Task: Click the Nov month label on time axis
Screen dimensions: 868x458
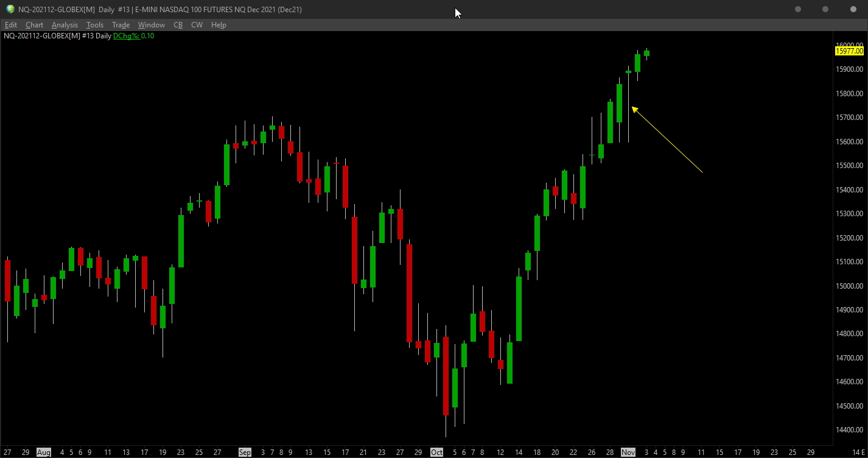Action: [628, 453]
